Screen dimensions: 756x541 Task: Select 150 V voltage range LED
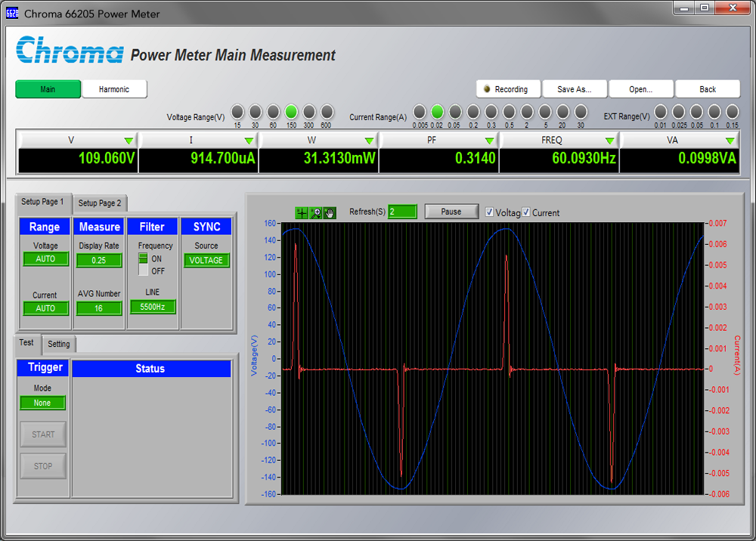(291, 112)
